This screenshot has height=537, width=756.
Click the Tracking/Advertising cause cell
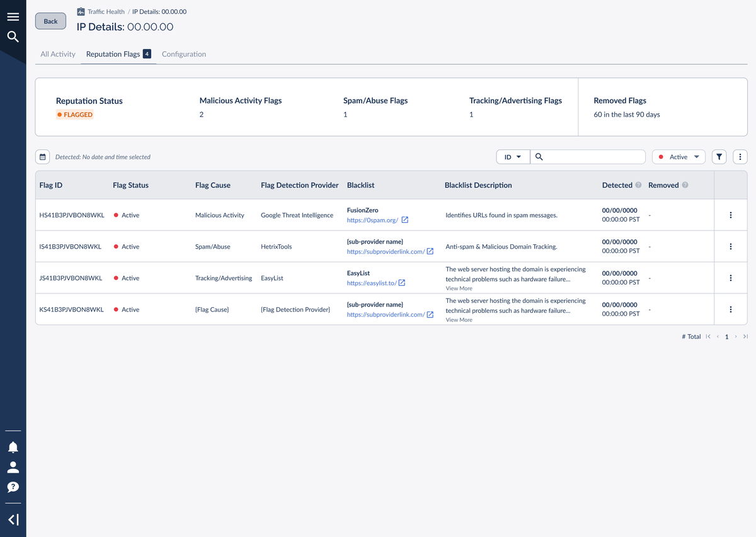coord(224,278)
